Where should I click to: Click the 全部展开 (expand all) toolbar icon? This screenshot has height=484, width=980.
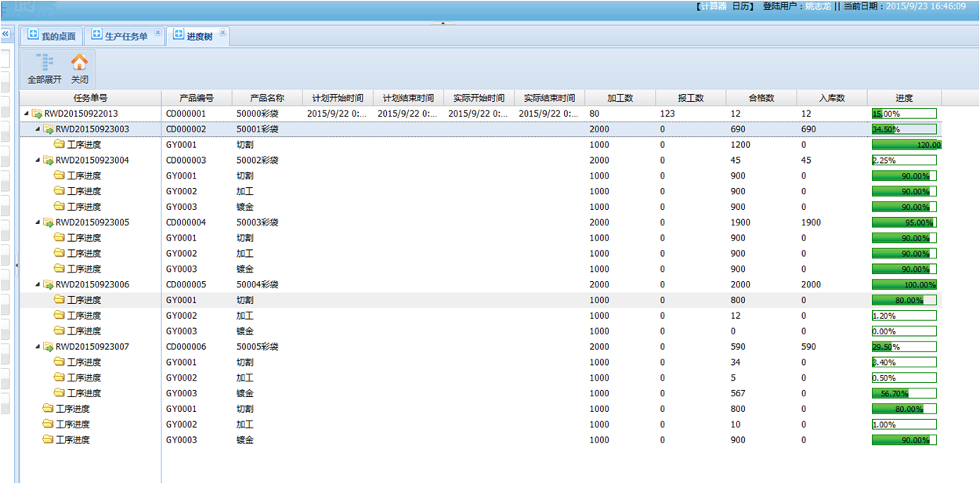pos(44,63)
